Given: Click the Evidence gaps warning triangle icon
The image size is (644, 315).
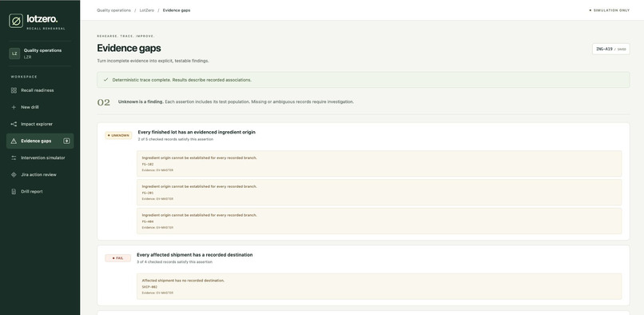Looking at the screenshot, I should (x=14, y=141).
